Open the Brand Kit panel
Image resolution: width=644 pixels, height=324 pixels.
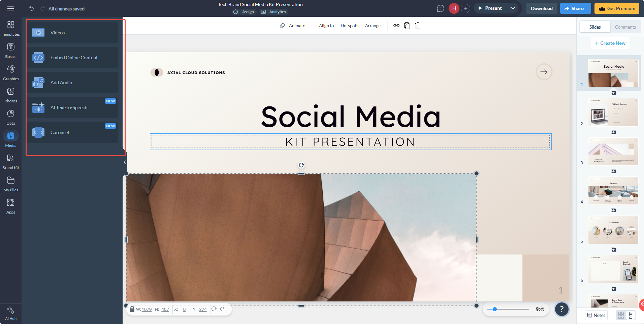click(10, 161)
